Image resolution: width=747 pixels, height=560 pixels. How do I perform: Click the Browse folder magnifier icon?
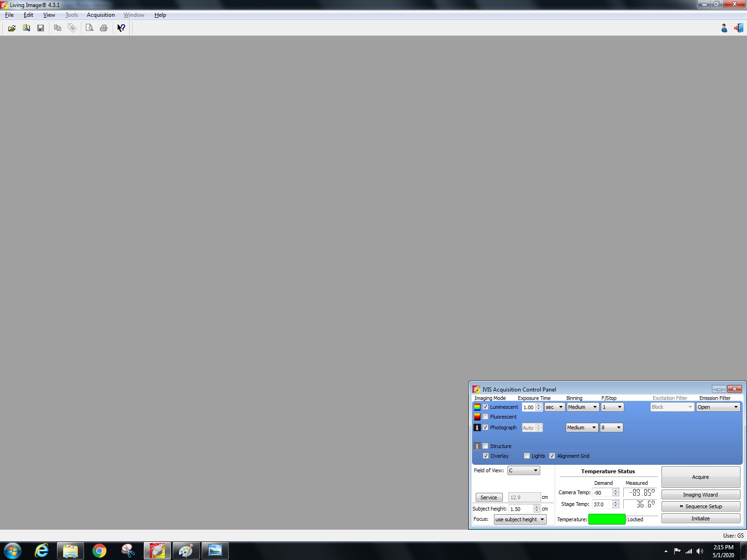26,28
